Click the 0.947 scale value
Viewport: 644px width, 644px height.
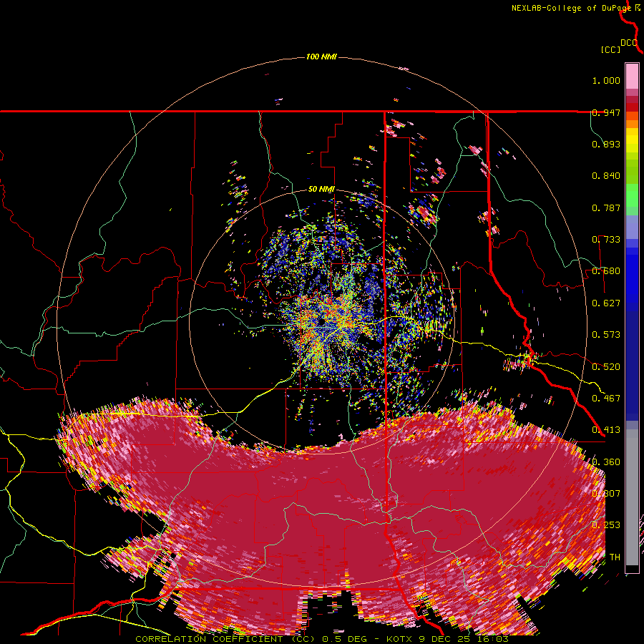606,112
